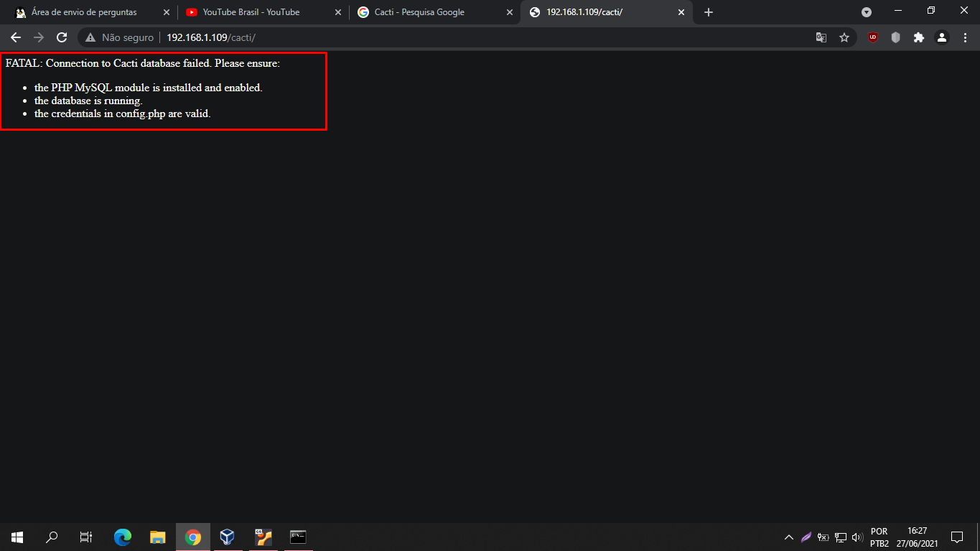Image resolution: width=980 pixels, height=551 pixels.
Task: Launch Microsoft Edge from taskbar
Action: tap(123, 537)
